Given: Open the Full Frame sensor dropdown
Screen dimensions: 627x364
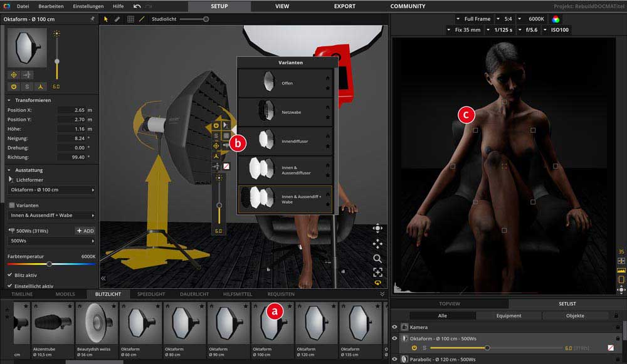Looking at the screenshot, I should click(x=474, y=19).
